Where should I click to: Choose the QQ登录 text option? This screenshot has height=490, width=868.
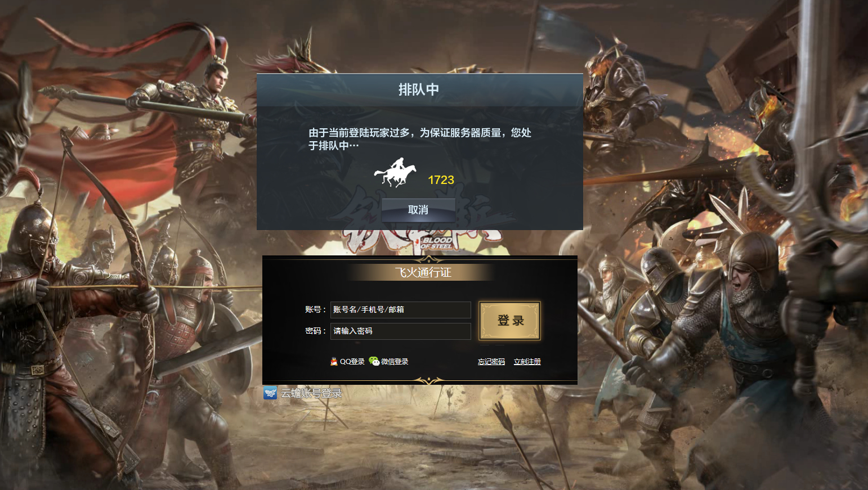[352, 362]
